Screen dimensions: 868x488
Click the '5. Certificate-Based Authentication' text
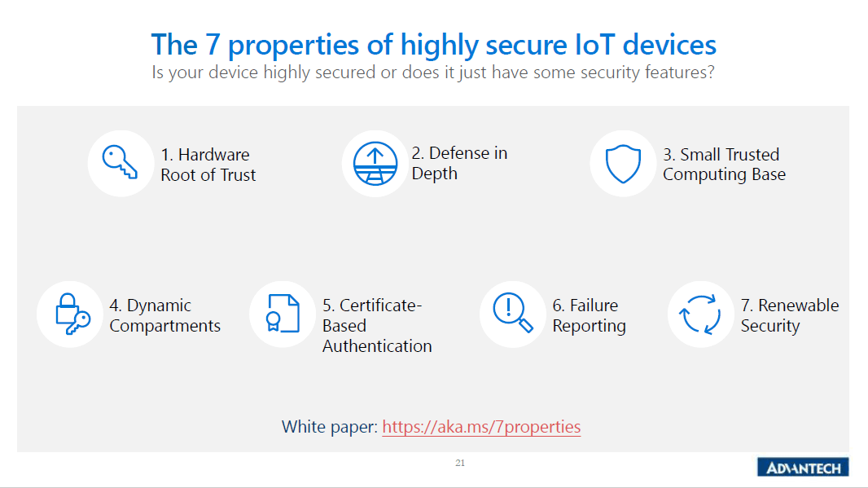pos(376,325)
